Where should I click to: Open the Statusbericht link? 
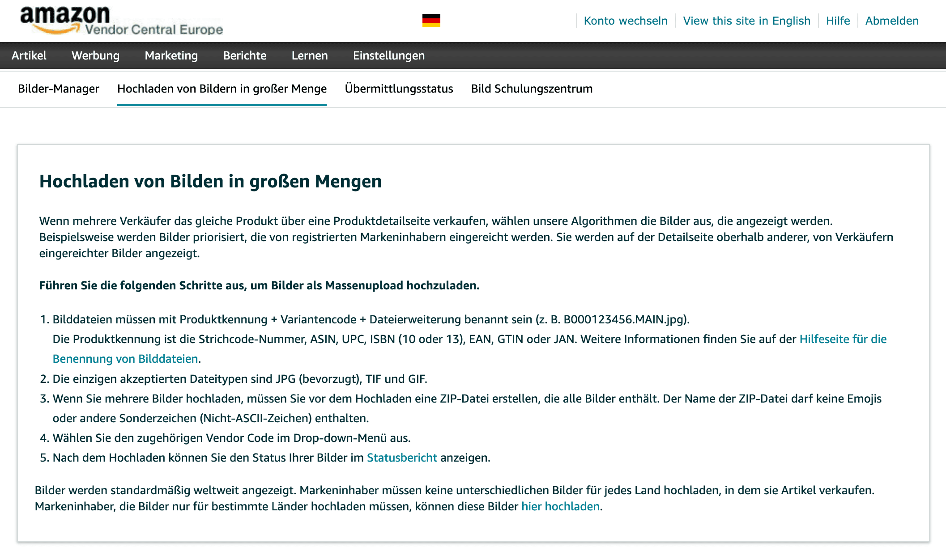[402, 458]
